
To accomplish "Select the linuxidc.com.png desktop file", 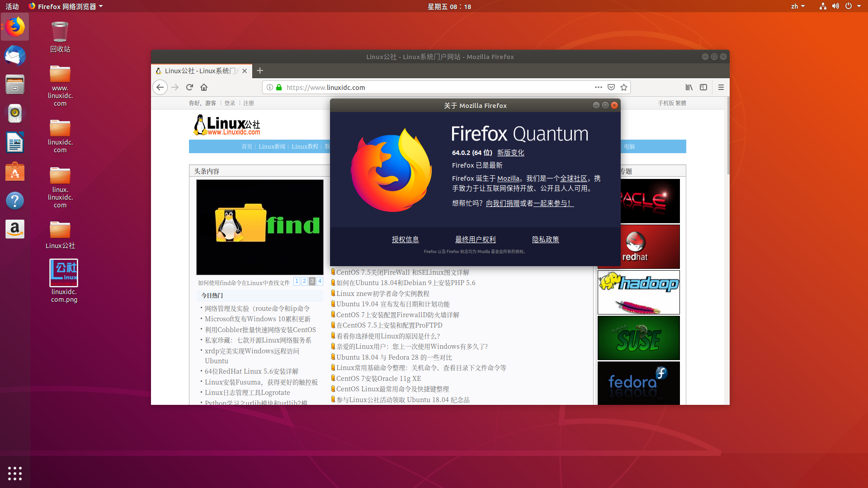I will coord(64,281).
